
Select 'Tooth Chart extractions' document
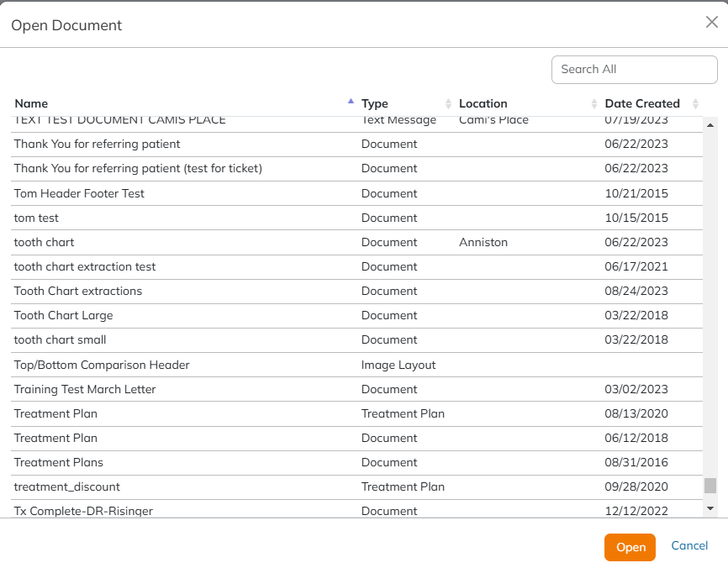click(x=356, y=292)
